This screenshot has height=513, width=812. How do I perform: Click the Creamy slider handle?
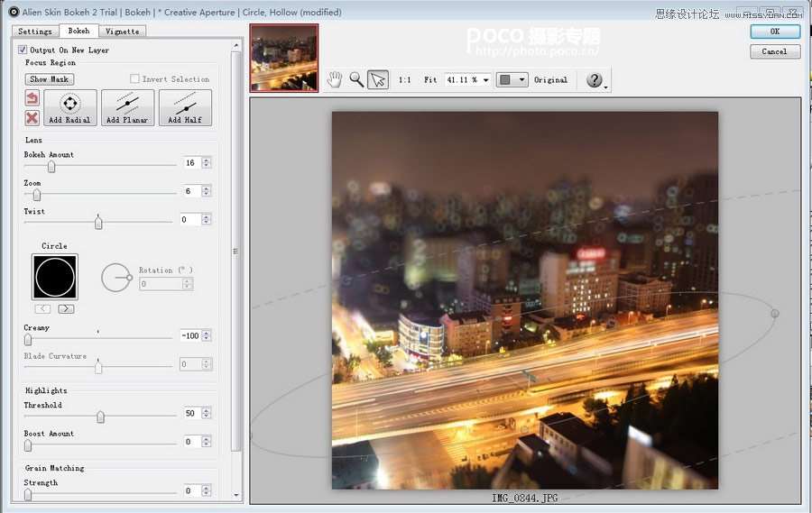pos(28,340)
